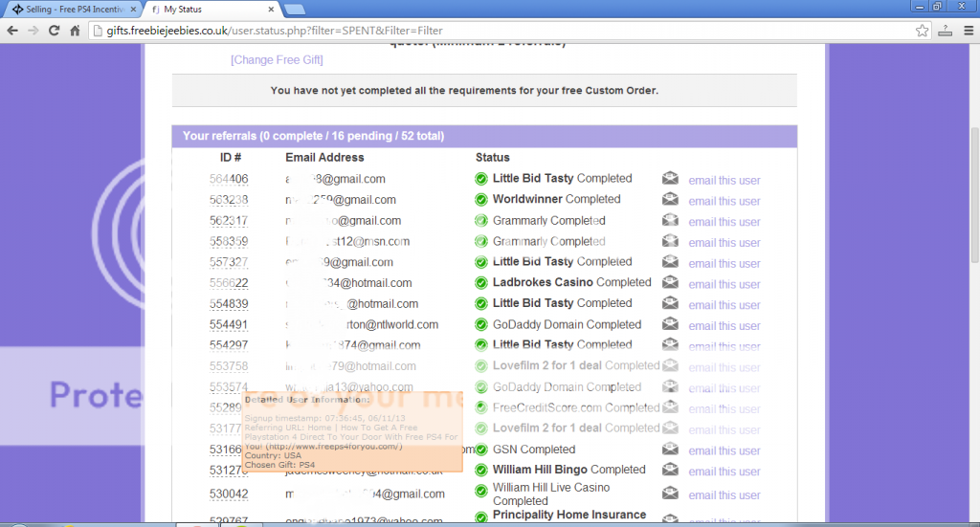Email this user for referral 558359
Screen dimensions: 980x527
pos(724,242)
